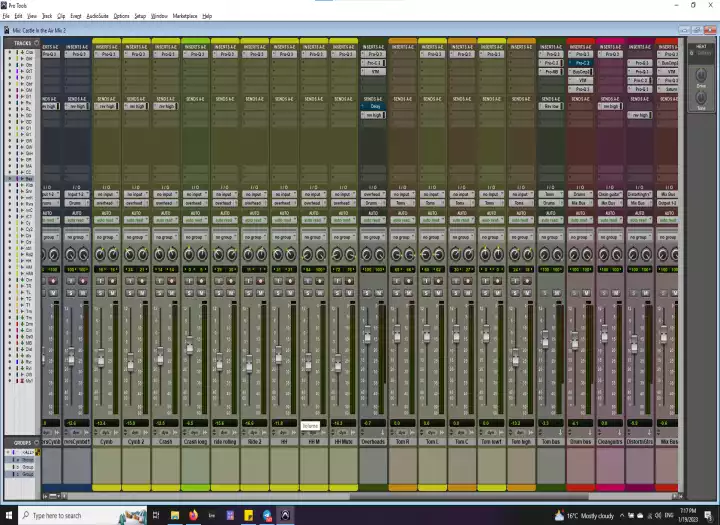The height and width of the screenshot is (525, 720).
Task: Open output selector on Drum bus track
Action: coord(580,203)
